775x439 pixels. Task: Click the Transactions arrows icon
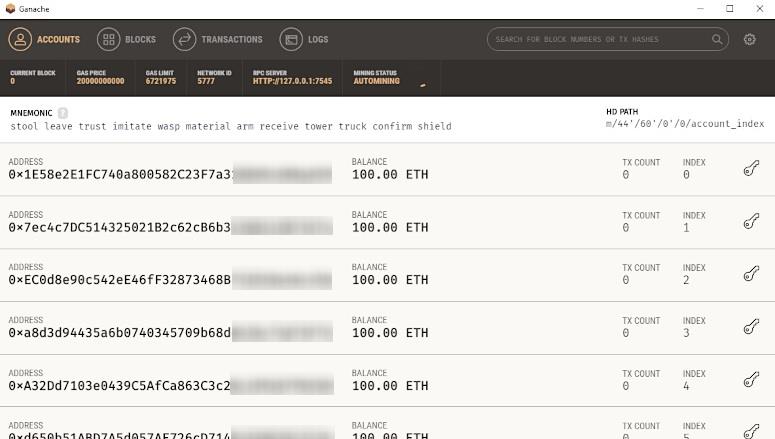(x=184, y=40)
